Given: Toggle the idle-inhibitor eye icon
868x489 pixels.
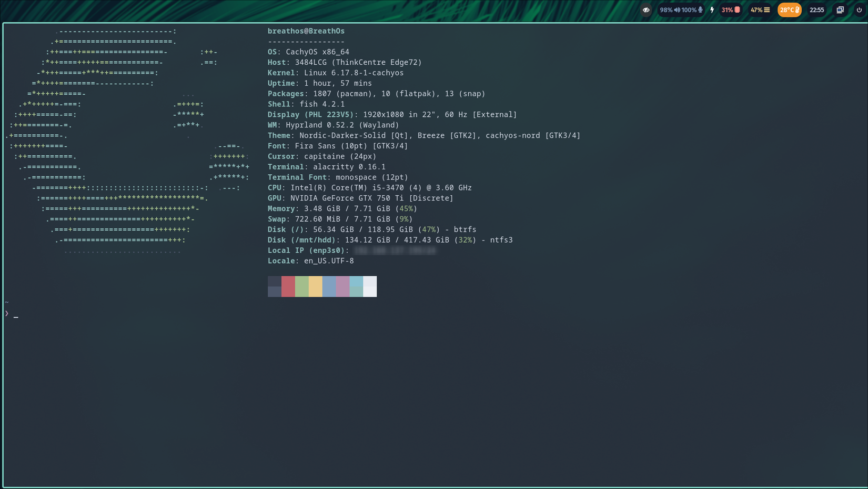Looking at the screenshot, I should [645, 9].
